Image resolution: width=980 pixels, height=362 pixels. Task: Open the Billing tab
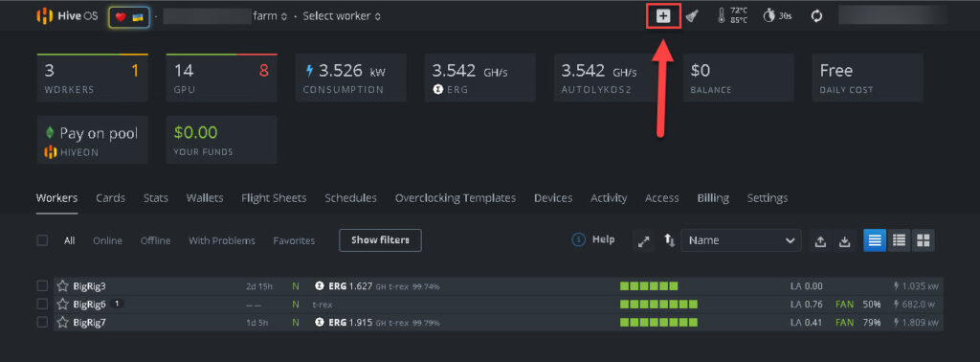point(713,198)
